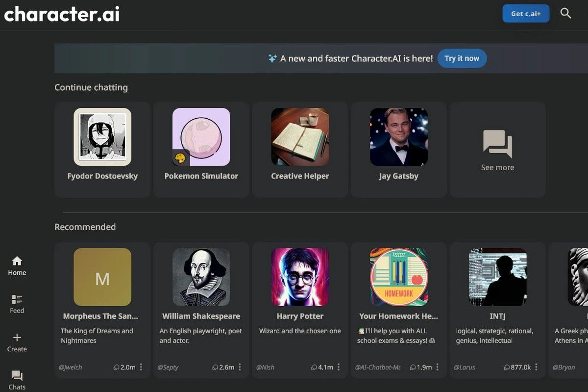The width and height of the screenshot is (588, 392).
Task: Open the William Shakespeare card options menu
Action: coord(240,367)
